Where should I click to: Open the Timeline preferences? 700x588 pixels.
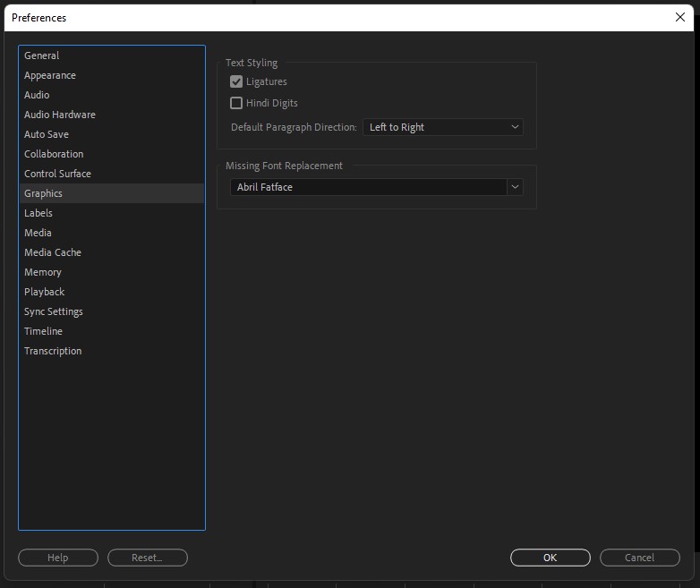(x=111, y=331)
